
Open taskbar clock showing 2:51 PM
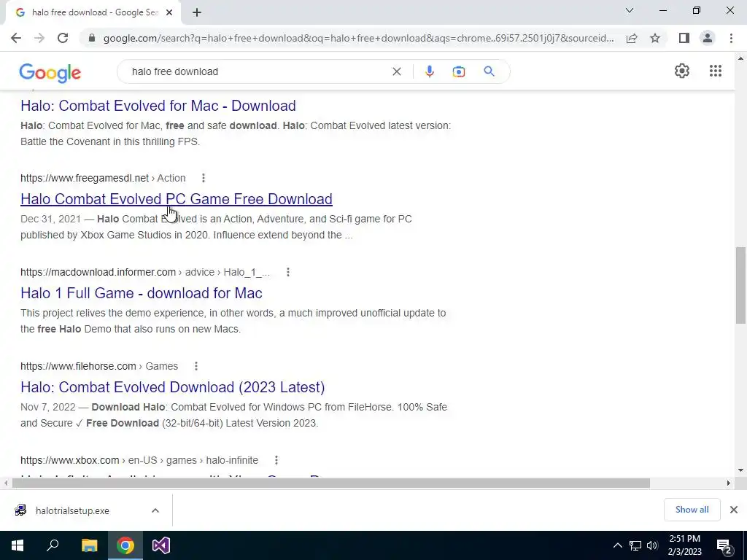click(x=684, y=545)
